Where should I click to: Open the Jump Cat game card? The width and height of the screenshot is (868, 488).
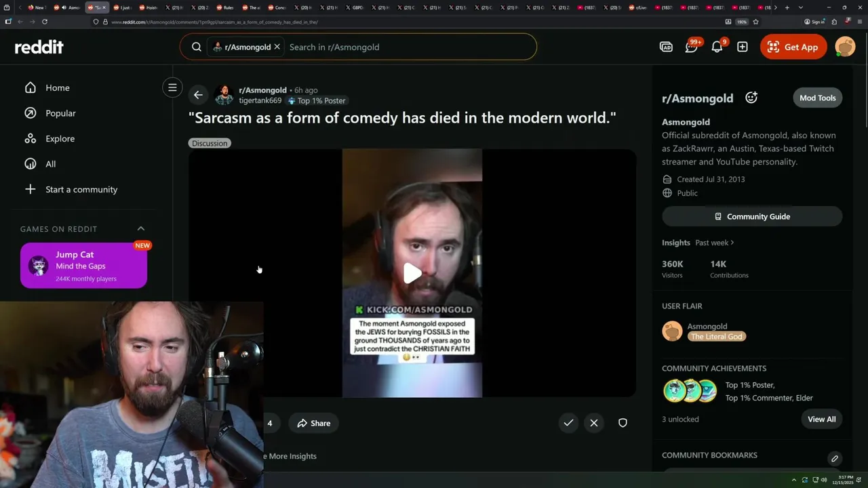[83, 266]
